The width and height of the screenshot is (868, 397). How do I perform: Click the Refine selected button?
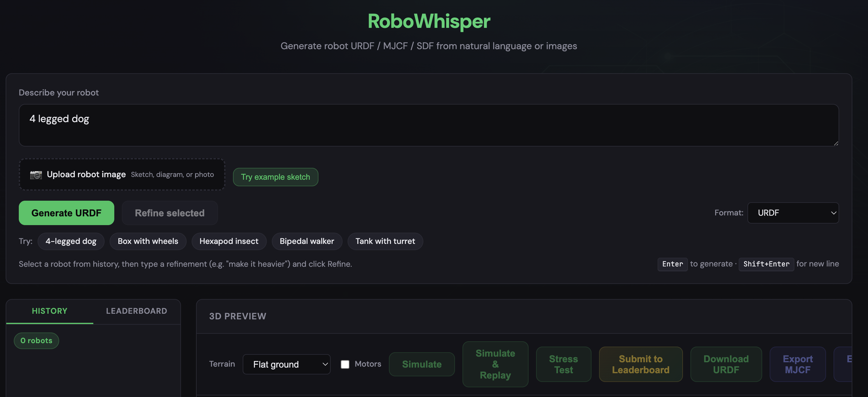pyautogui.click(x=169, y=213)
